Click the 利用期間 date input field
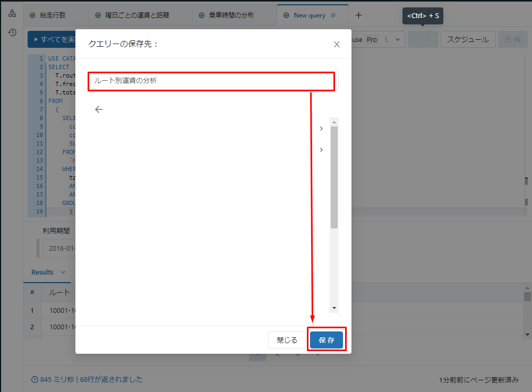532x392 pixels. point(59,248)
